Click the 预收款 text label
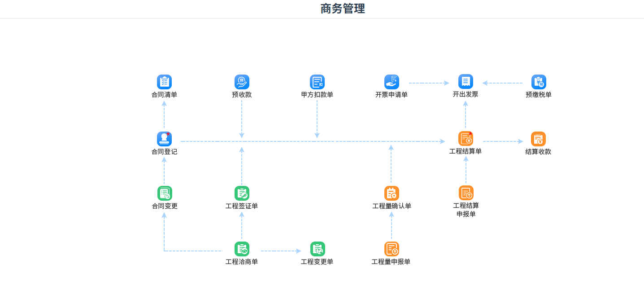This screenshot has height=295, width=644. tap(242, 95)
